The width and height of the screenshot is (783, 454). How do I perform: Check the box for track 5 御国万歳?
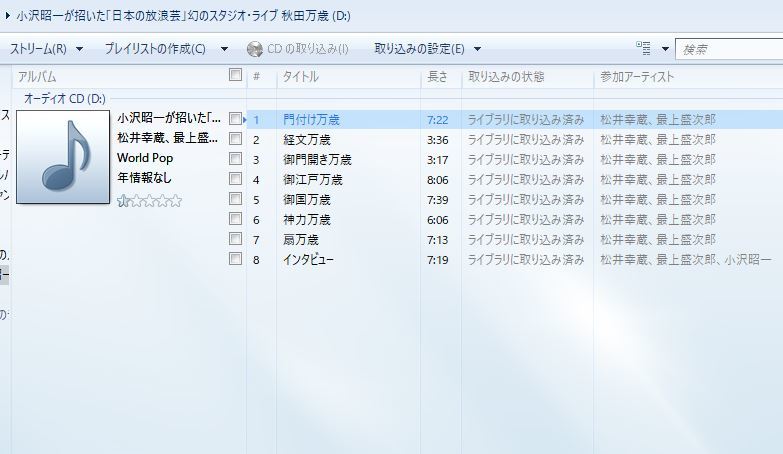click(235, 199)
